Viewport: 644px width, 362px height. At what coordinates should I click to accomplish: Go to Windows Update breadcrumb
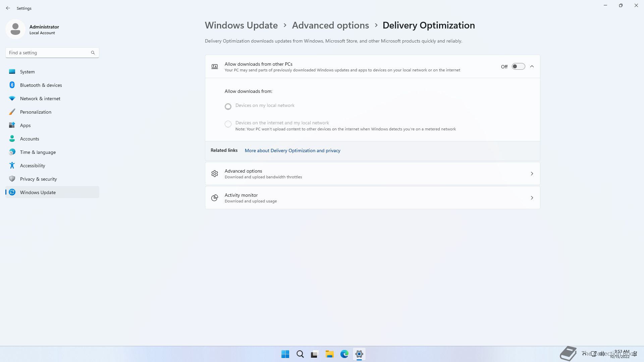pos(241,25)
